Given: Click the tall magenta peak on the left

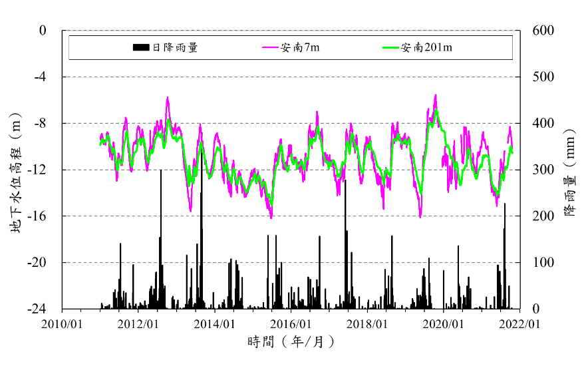Looking at the screenshot, I should click(x=168, y=97).
